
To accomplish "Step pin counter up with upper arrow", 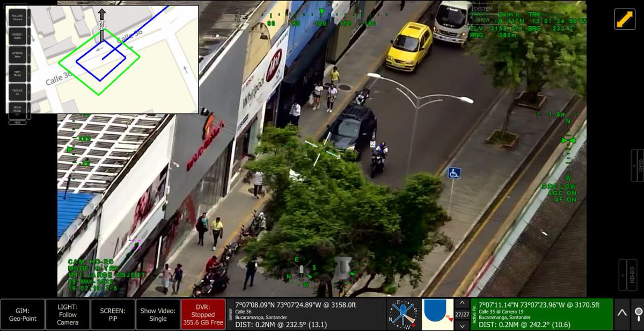I will (x=462, y=304).
